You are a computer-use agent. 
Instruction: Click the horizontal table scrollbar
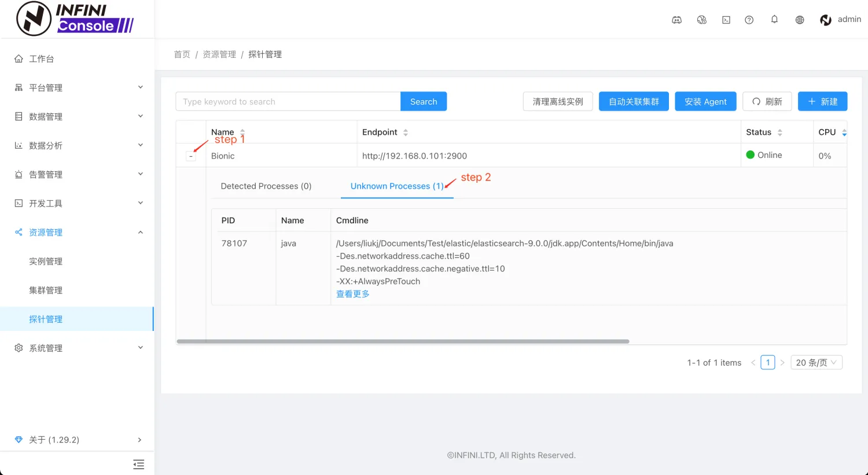[x=403, y=341]
